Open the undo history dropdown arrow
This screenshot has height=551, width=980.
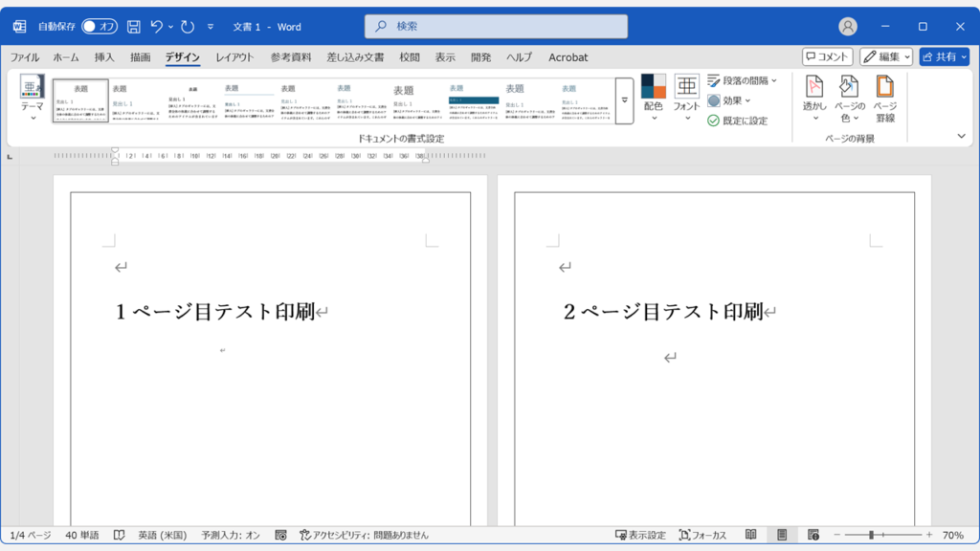tap(170, 26)
